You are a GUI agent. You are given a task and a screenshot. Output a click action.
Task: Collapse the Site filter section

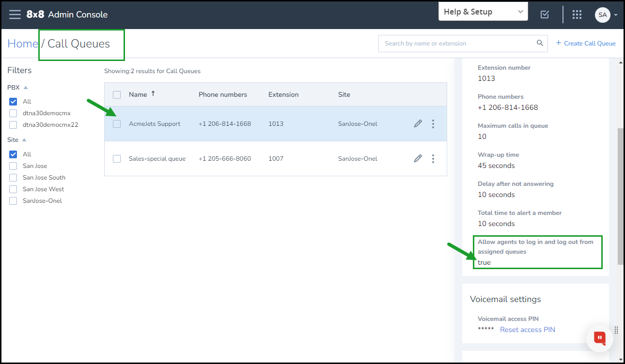click(x=24, y=140)
